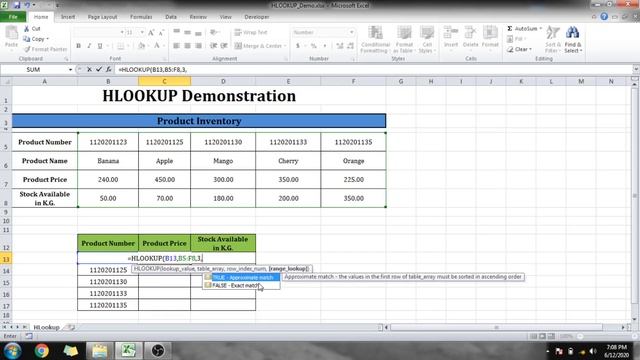Open the Name Box dropdown arrow

click(x=70, y=69)
